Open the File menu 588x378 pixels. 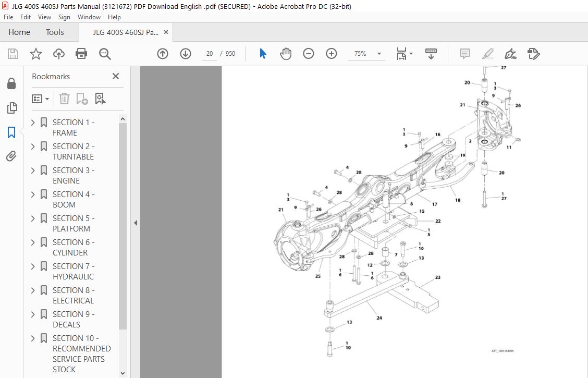click(x=8, y=17)
